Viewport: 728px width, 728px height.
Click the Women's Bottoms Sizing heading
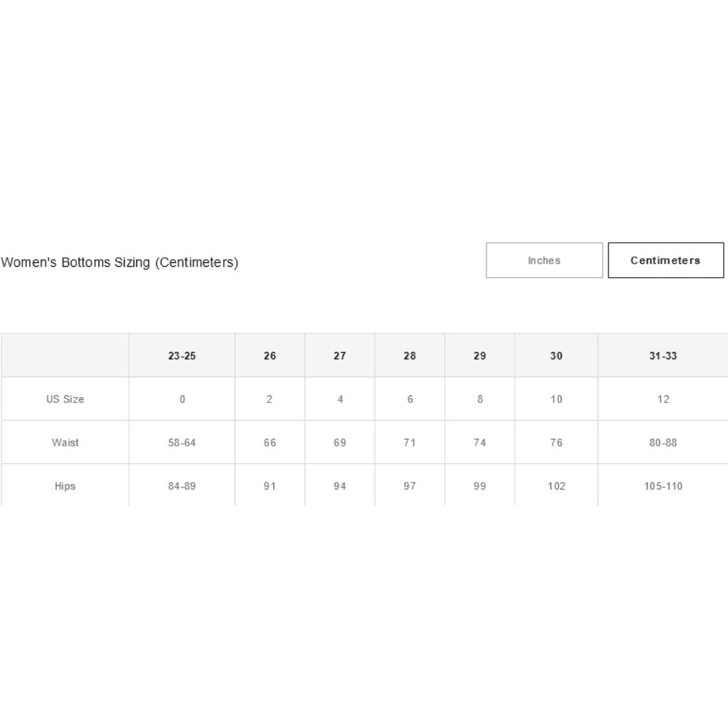coord(119,262)
